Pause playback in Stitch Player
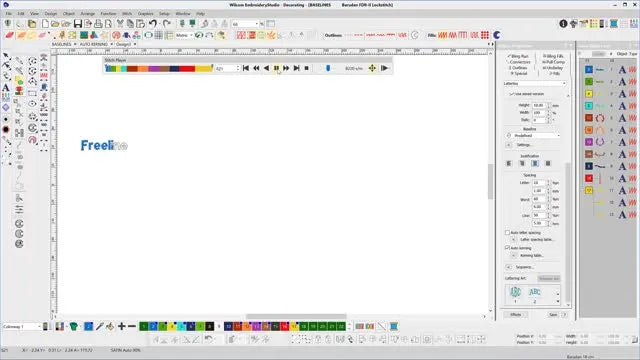Image resolution: width=640 pixels, height=360 pixels. pyautogui.click(x=276, y=68)
